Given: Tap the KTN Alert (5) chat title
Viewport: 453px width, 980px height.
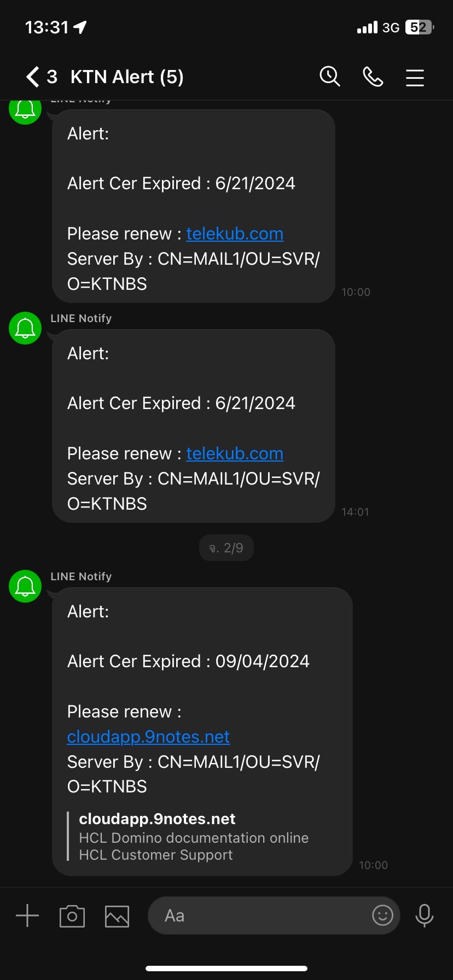Looking at the screenshot, I should [127, 77].
